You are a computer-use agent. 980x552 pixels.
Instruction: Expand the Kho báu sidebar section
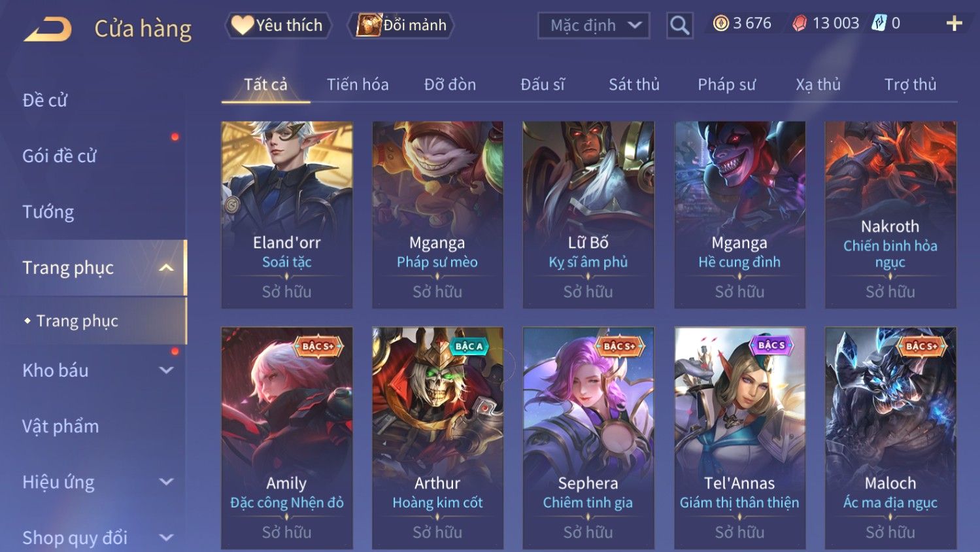(x=167, y=370)
